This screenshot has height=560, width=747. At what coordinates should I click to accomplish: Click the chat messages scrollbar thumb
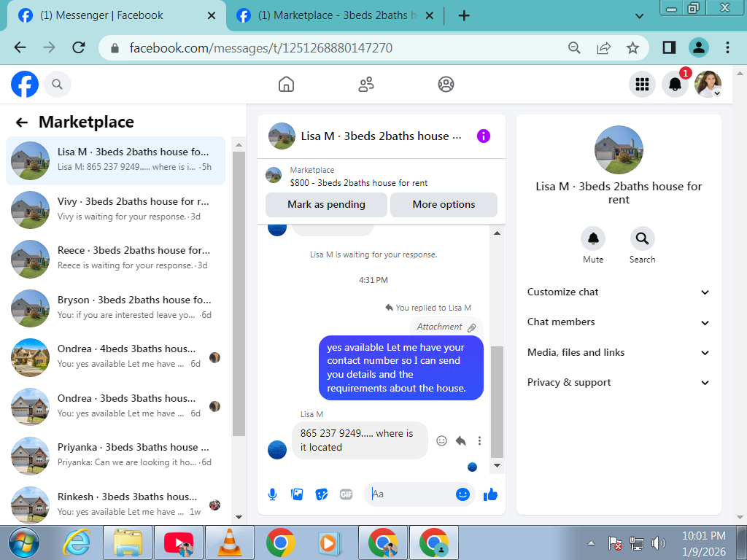pyautogui.click(x=497, y=402)
